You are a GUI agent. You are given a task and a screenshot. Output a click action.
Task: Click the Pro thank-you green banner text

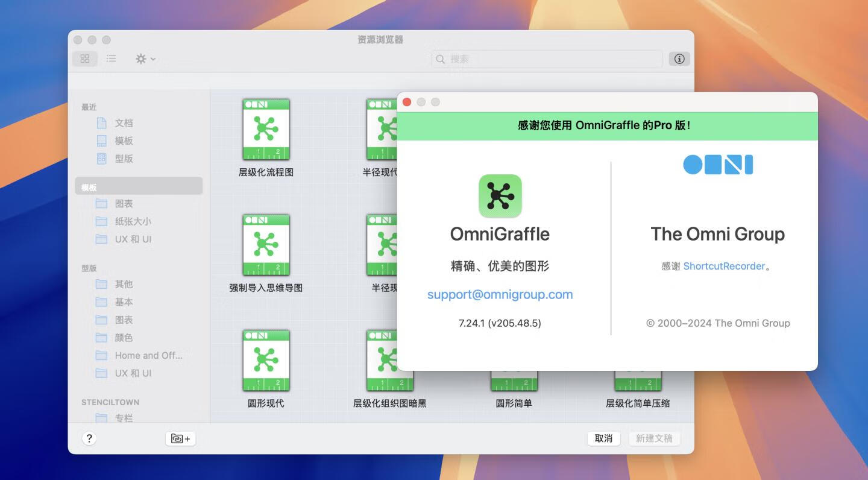604,125
